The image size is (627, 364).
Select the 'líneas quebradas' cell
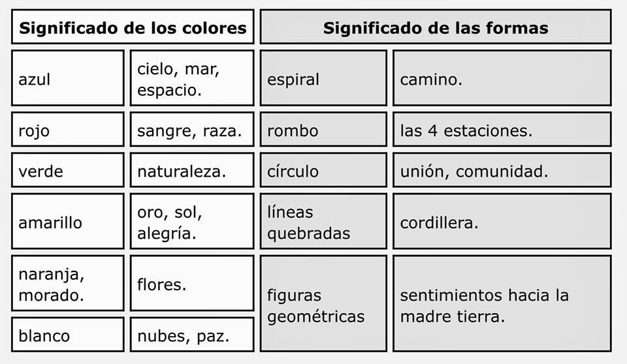point(323,221)
